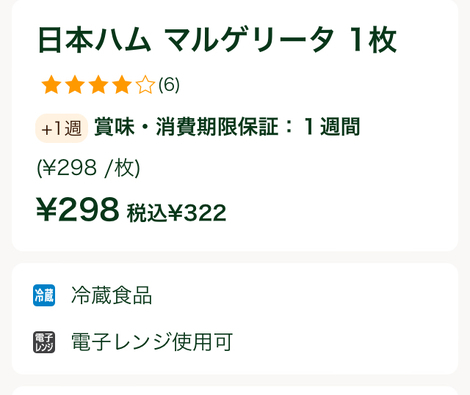Click the 日本ハム brand name
470x395 pixels.
pyautogui.click(x=94, y=40)
